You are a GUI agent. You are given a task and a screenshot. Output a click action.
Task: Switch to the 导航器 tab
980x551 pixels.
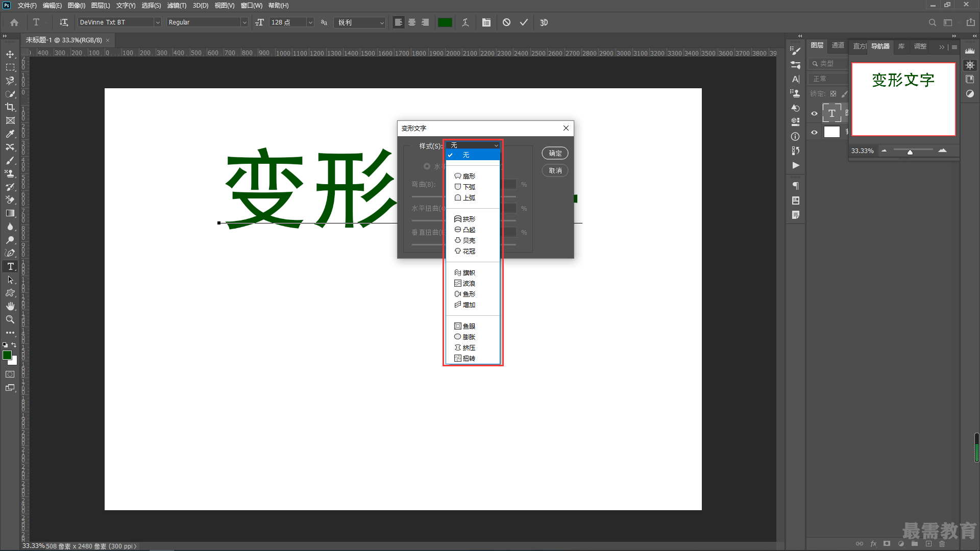click(880, 46)
